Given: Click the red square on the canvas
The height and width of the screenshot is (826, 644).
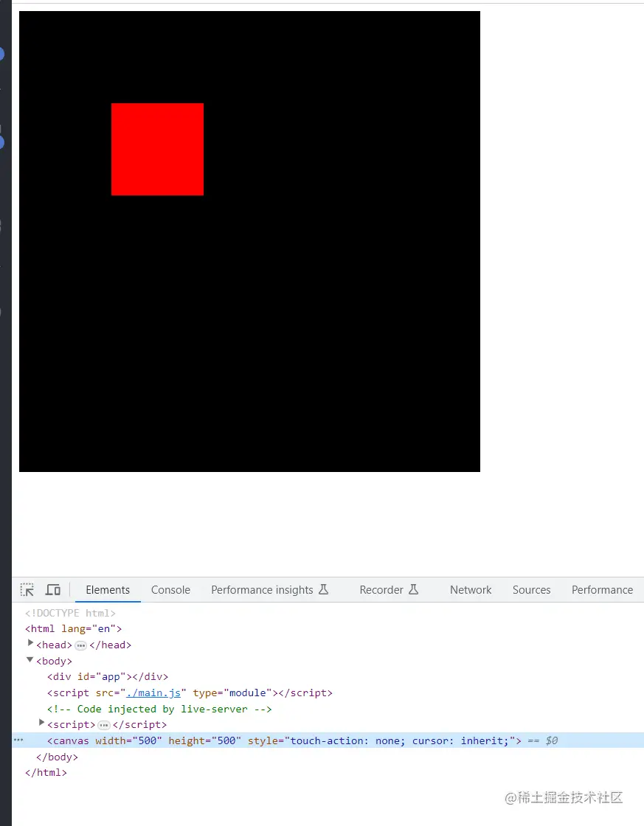Looking at the screenshot, I should 158,149.
